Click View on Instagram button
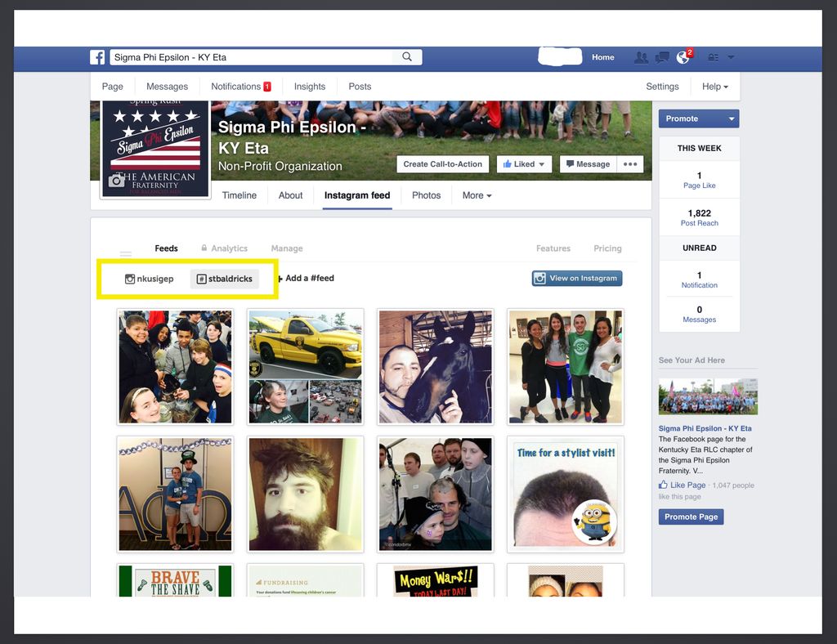Viewport: 837px width, 644px height. (577, 278)
